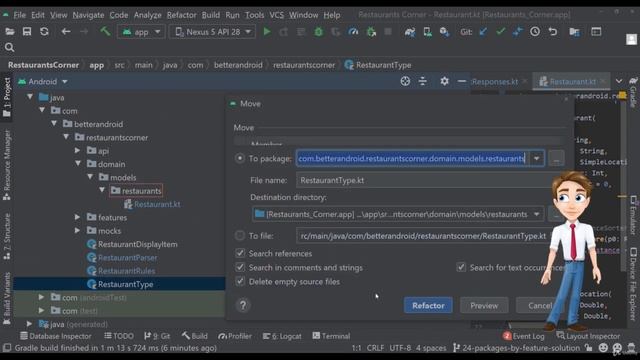
Task: Open the 1: Project side tool window
Action: tap(7, 97)
